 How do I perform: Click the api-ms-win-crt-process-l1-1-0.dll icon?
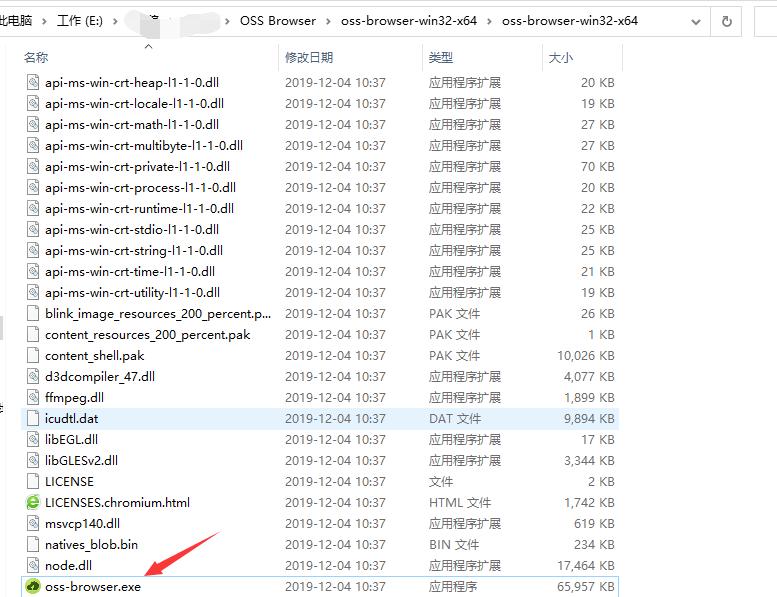33,187
